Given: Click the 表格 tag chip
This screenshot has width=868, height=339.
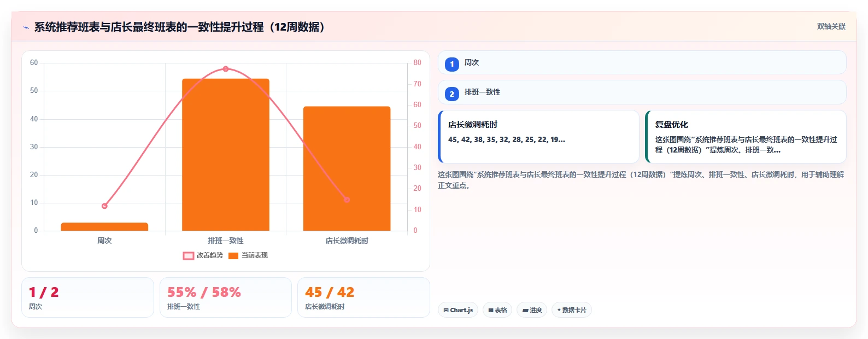Looking at the screenshot, I should (x=497, y=310).
